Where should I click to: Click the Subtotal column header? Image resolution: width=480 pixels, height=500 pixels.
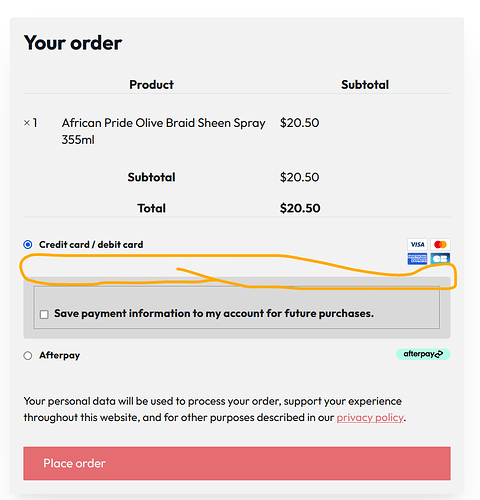coord(365,85)
